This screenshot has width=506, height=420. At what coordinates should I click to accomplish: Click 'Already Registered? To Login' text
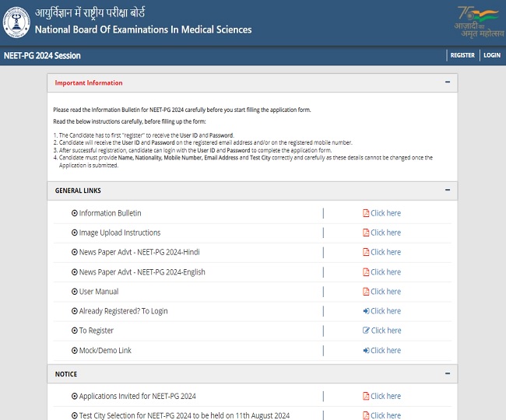(123, 311)
